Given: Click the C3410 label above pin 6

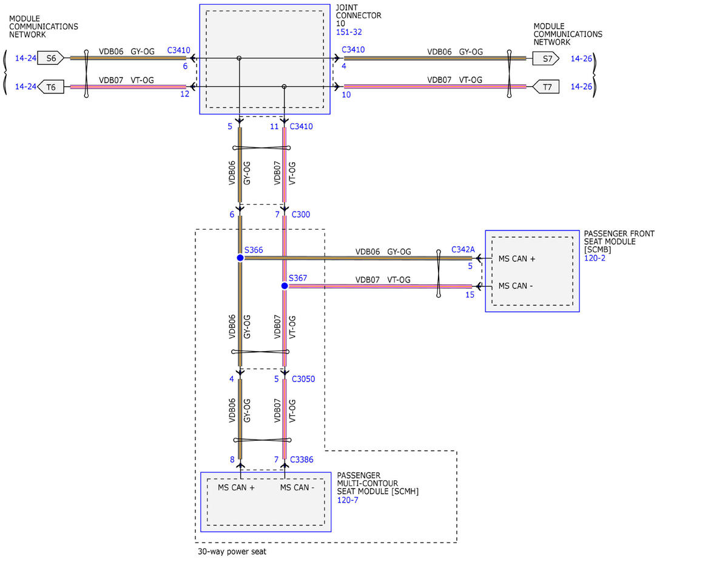Looking at the screenshot, I should (x=179, y=50).
